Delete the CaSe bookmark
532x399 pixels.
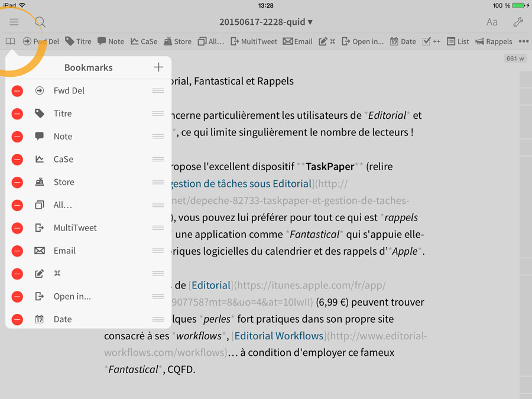(17, 160)
